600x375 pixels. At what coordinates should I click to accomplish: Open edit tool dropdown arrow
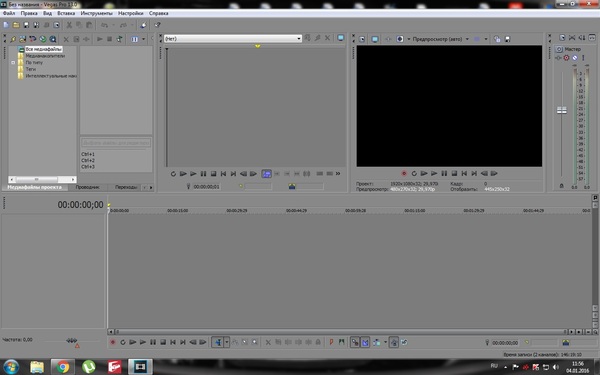pos(227,342)
